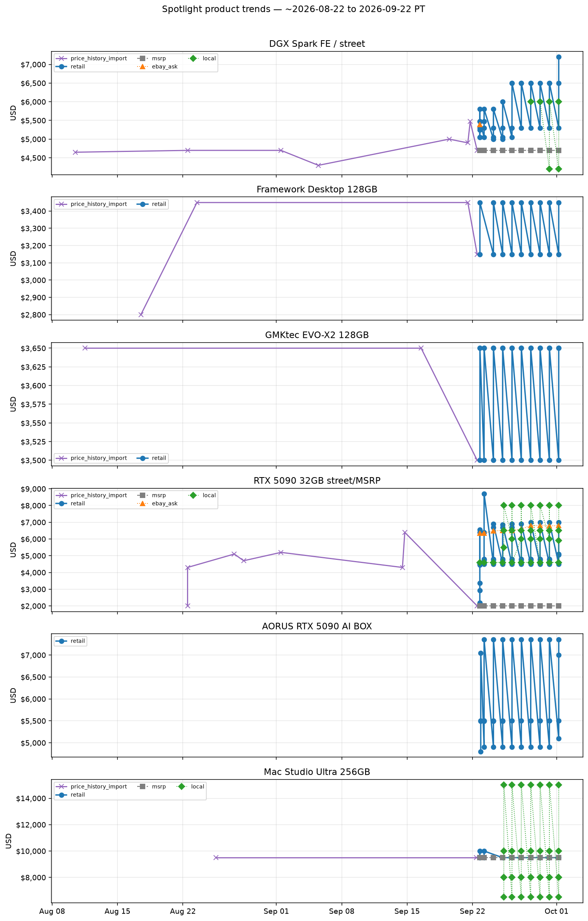Click the 'Aug 22' x-axis date label
Viewport: 588px width, 921px height.
183,911
